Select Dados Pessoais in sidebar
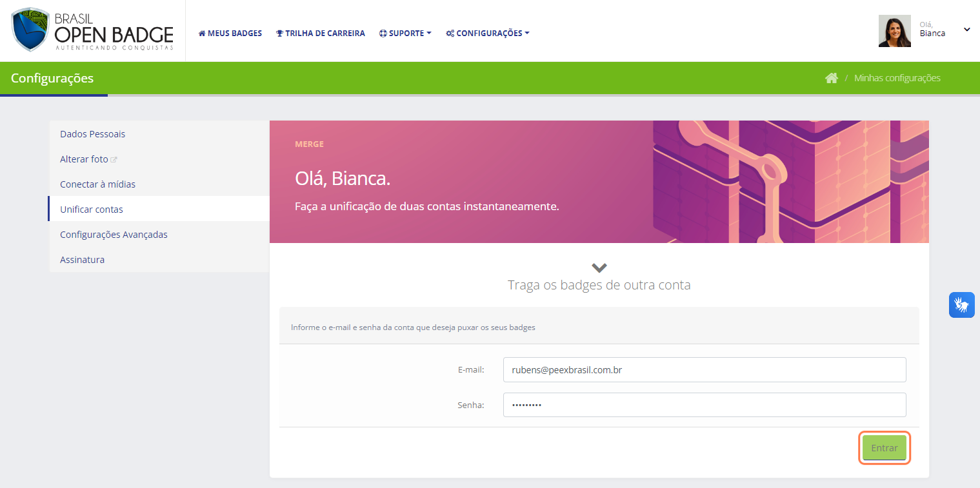The width and height of the screenshot is (980, 488). click(159, 134)
